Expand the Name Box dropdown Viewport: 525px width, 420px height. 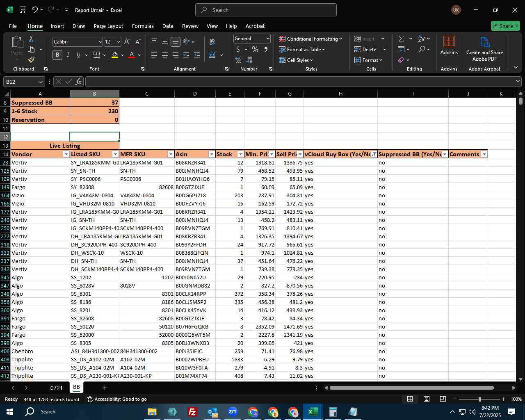tap(40, 82)
